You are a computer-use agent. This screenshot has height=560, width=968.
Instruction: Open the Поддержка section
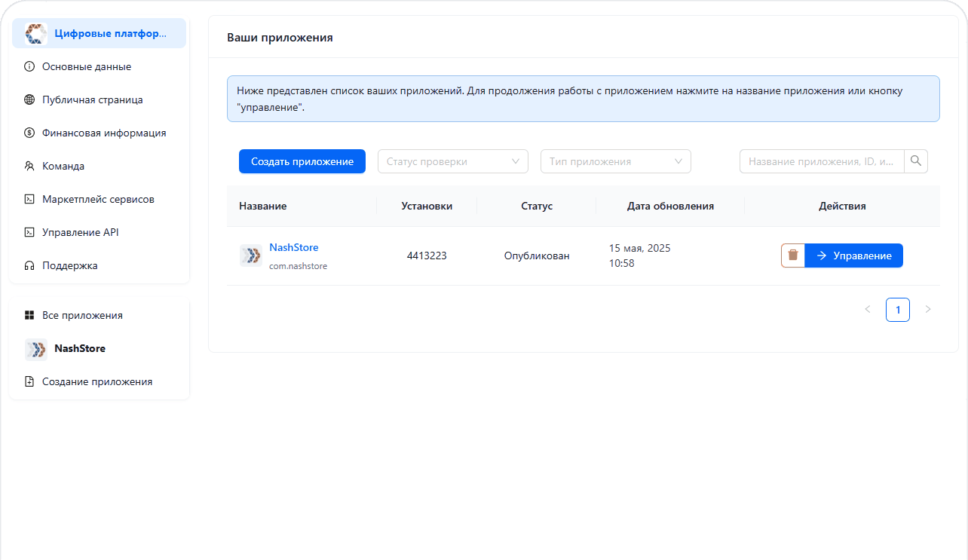(x=99, y=265)
